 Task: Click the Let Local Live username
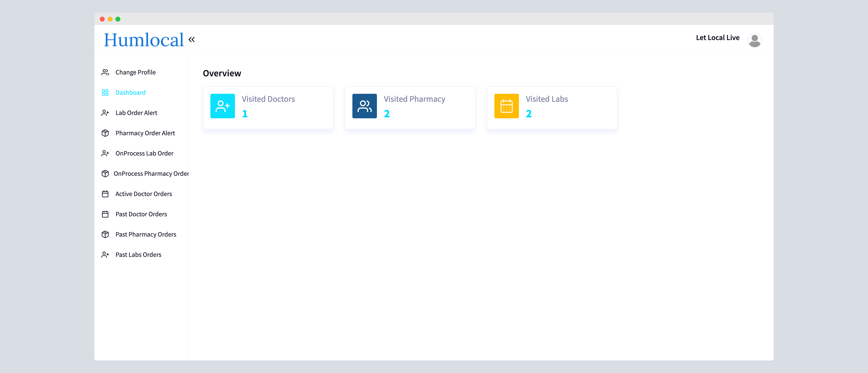coord(718,38)
